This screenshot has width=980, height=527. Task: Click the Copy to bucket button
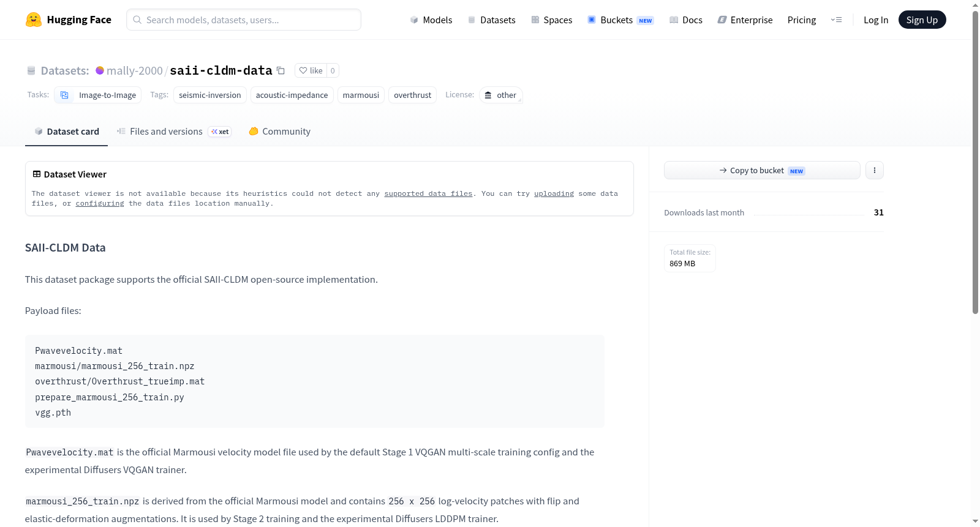[x=762, y=170]
